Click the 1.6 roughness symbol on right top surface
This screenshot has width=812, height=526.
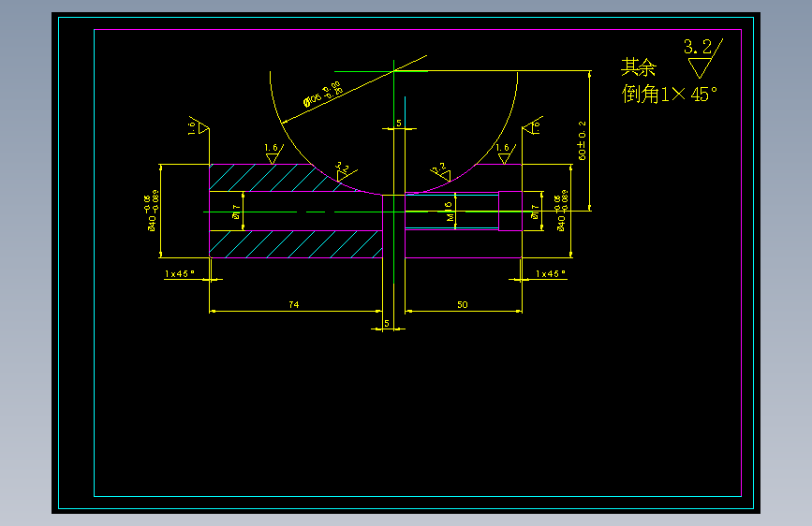pos(506,153)
